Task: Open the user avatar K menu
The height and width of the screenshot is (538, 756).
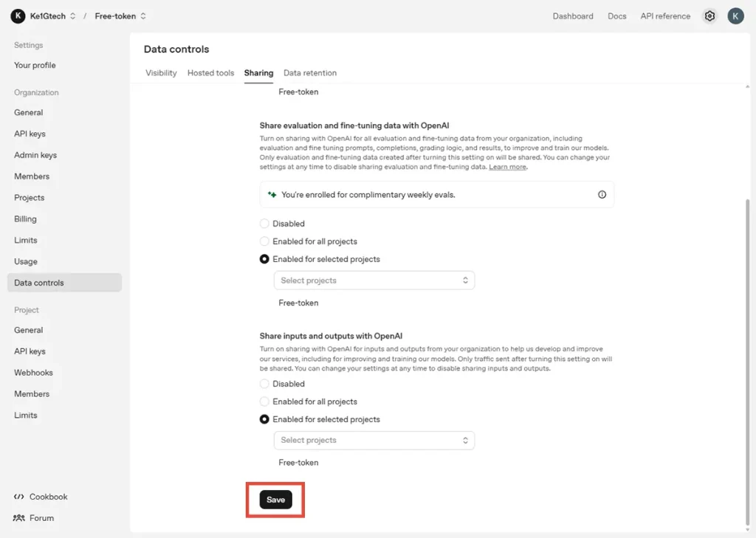Action: 735,16
